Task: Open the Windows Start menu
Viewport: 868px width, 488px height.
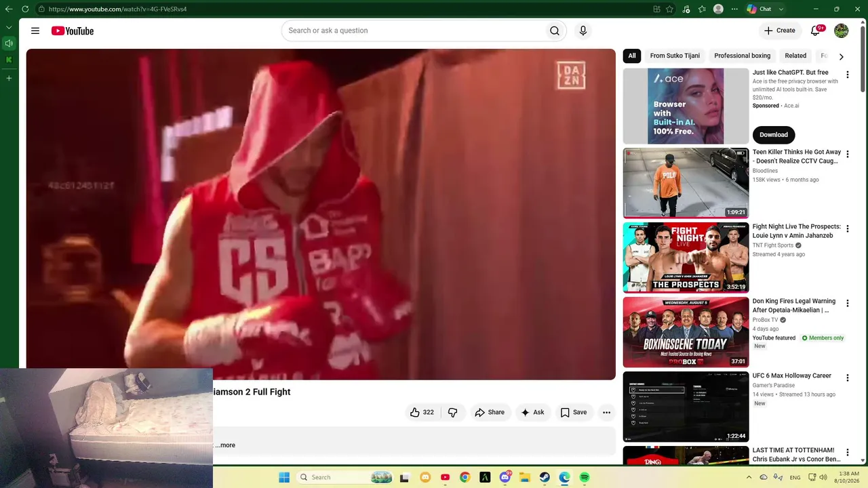Action: [284, 477]
